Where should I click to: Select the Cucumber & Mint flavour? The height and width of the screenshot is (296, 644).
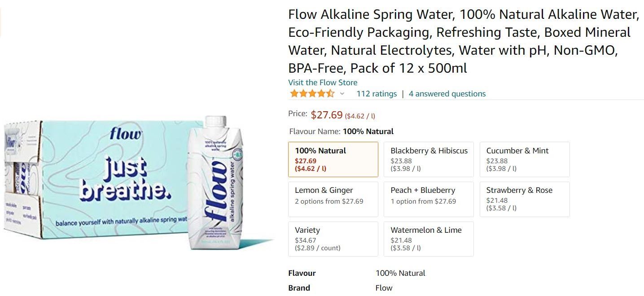click(524, 159)
